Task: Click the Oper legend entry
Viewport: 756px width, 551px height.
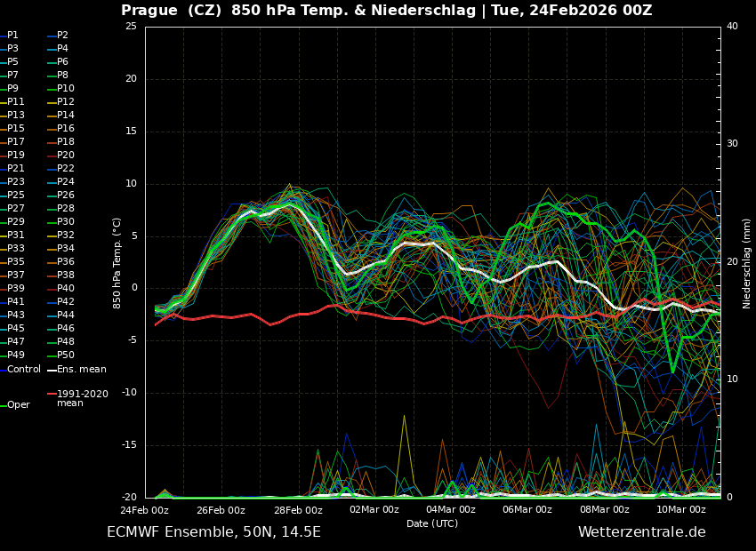Action: coord(18,405)
